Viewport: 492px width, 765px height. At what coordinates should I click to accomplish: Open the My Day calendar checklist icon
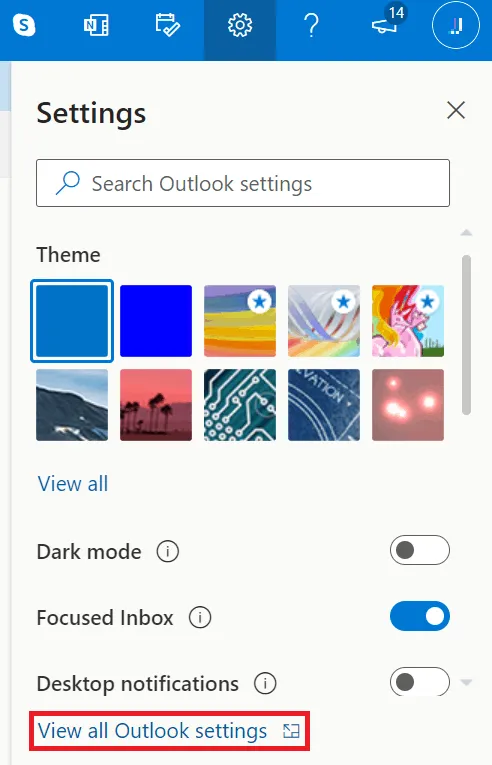pos(167,25)
